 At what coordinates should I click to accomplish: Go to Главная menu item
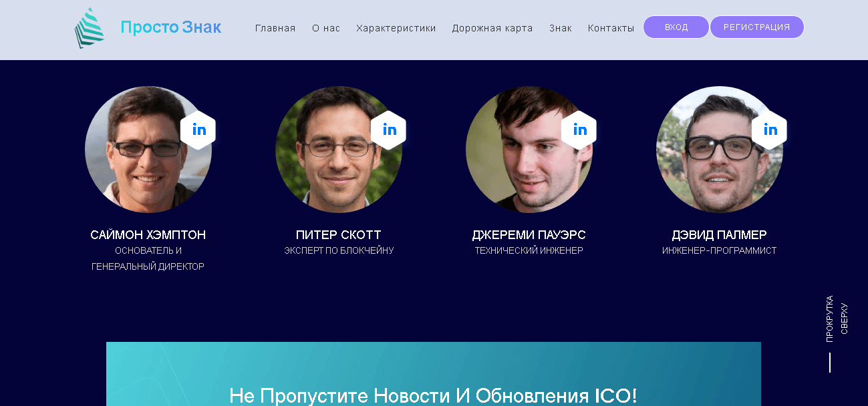(x=275, y=28)
